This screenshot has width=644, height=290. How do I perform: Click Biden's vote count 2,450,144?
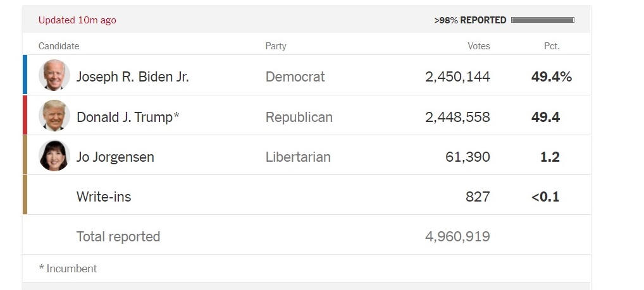pyautogui.click(x=457, y=77)
